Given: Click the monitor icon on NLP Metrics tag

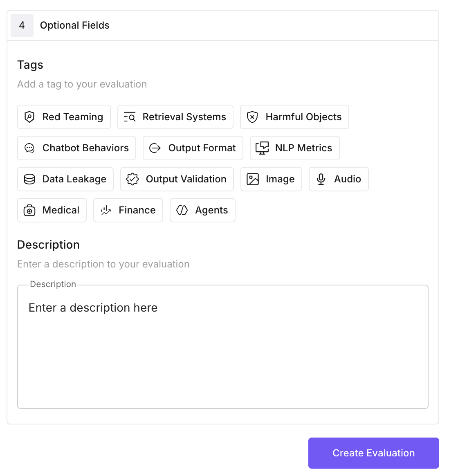Looking at the screenshot, I should 262,148.
